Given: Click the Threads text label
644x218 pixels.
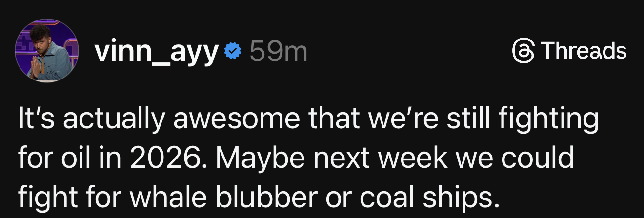Looking at the screenshot, I should pyautogui.click(x=584, y=51).
